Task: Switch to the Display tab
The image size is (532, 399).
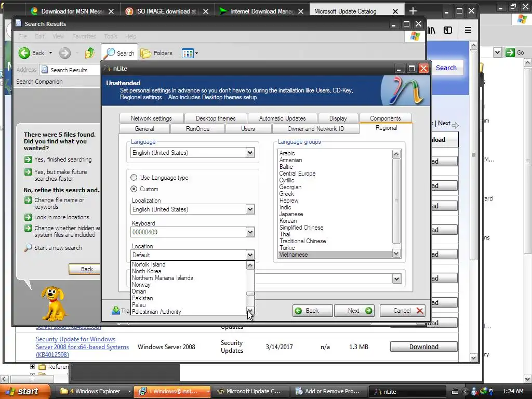Action: (338, 118)
